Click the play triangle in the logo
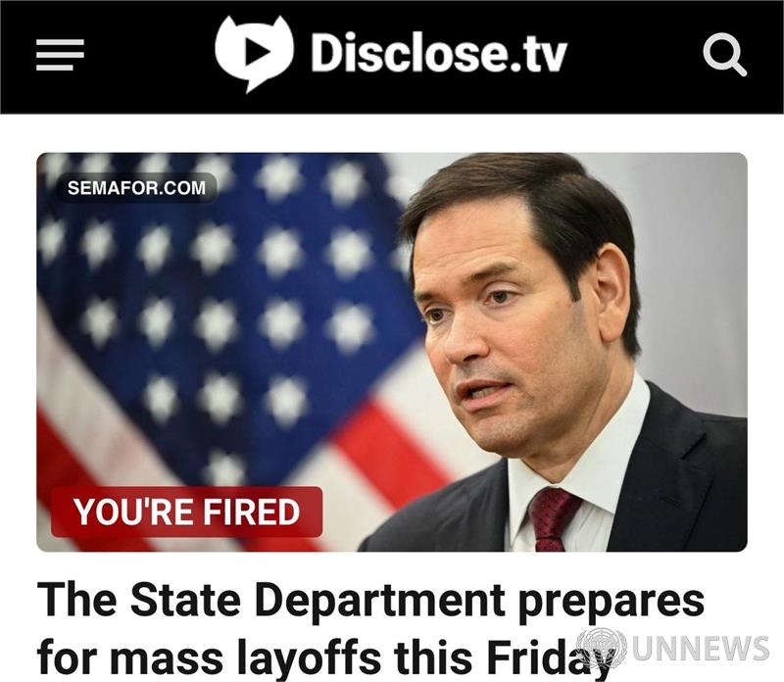The image size is (784, 682). tap(257, 51)
